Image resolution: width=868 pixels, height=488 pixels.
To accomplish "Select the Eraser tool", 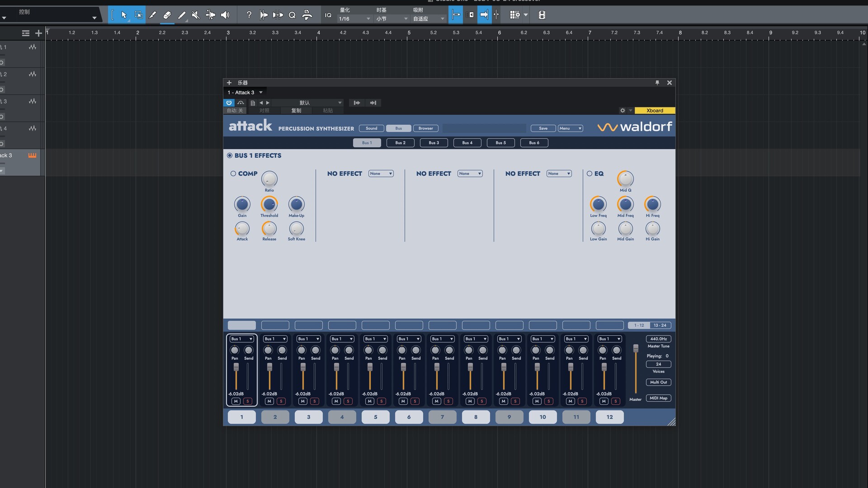I will (x=167, y=15).
